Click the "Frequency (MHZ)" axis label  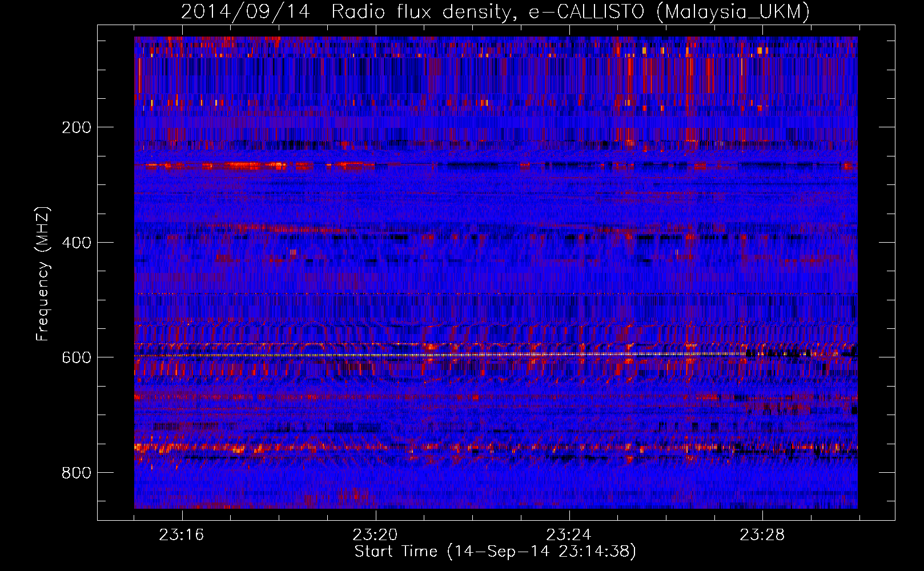43,274
